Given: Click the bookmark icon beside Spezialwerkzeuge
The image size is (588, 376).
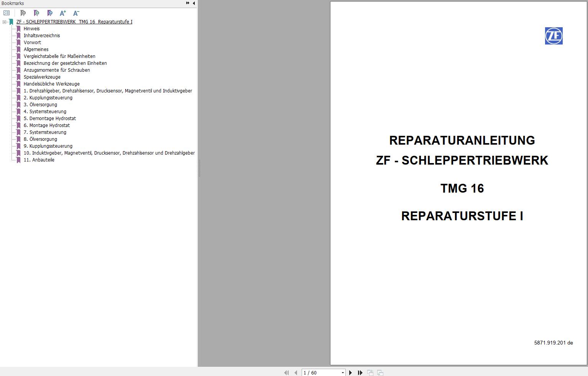Looking at the screenshot, I should click(x=18, y=77).
